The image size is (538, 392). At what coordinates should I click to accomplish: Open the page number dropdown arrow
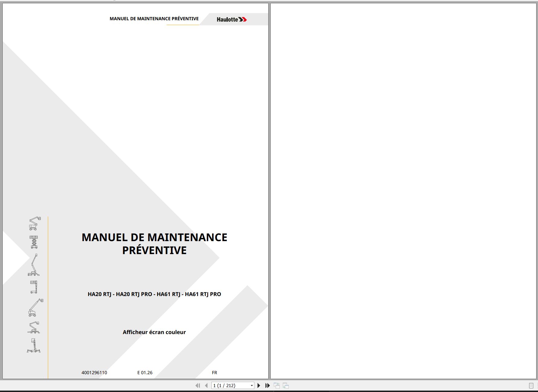click(252, 386)
